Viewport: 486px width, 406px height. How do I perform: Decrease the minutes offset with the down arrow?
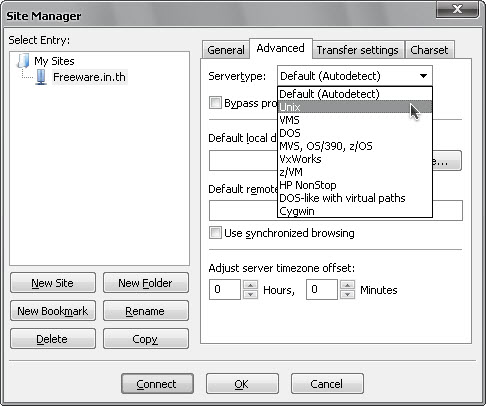[347, 294]
